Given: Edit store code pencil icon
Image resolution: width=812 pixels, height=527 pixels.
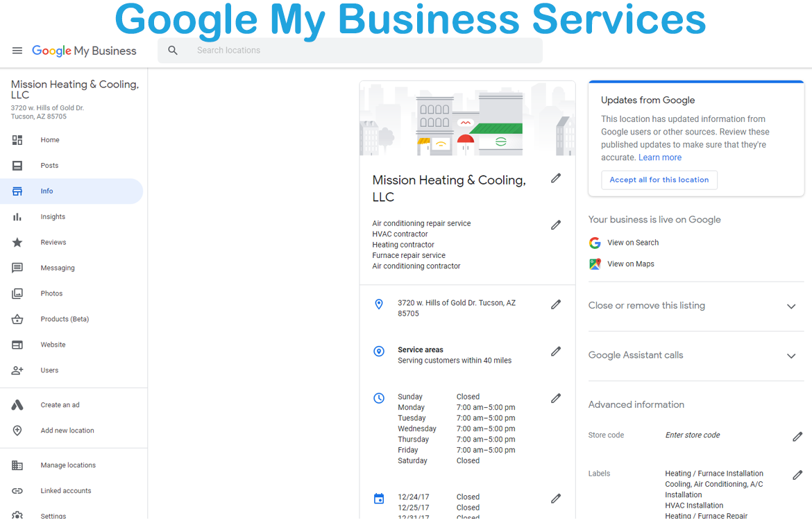Looking at the screenshot, I should pos(797,437).
